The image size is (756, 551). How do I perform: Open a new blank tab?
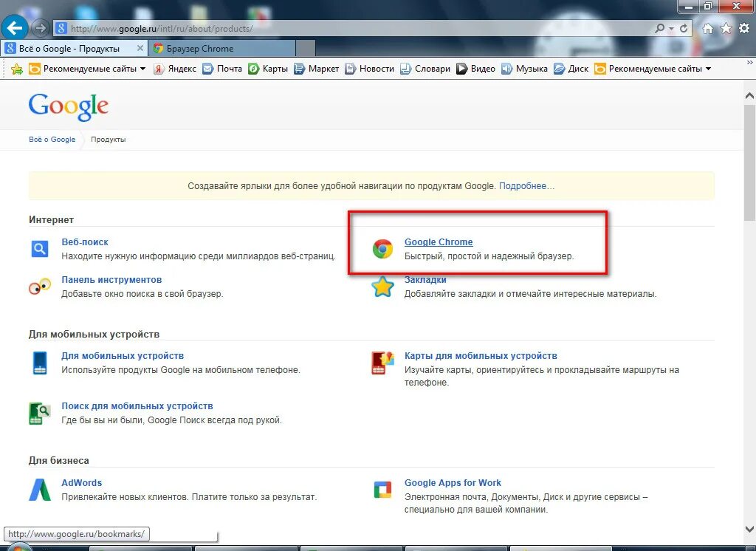[305, 48]
